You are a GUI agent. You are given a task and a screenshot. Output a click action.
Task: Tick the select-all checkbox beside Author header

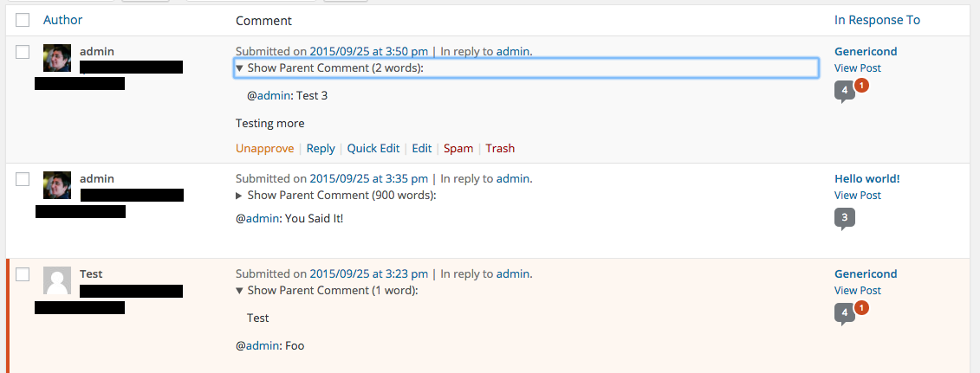(23, 20)
